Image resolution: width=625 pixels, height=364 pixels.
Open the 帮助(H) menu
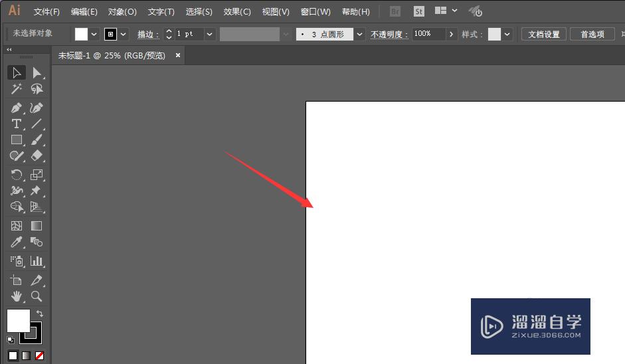point(356,11)
